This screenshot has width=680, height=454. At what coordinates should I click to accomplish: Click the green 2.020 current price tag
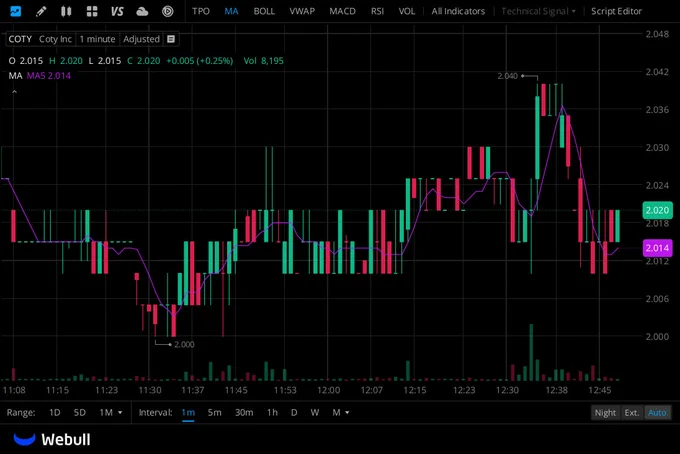click(x=657, y=210)
